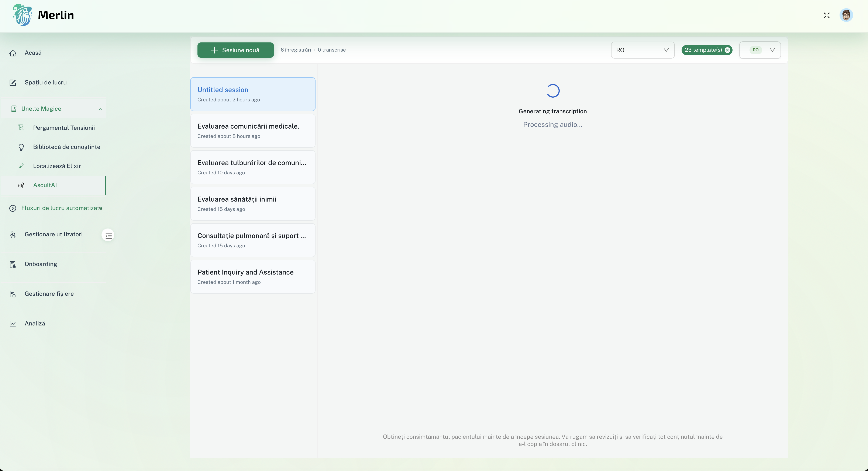Go to Gestionare utilizatori
Viewport: 868px width, 471px height.
[x=53, y=234]
